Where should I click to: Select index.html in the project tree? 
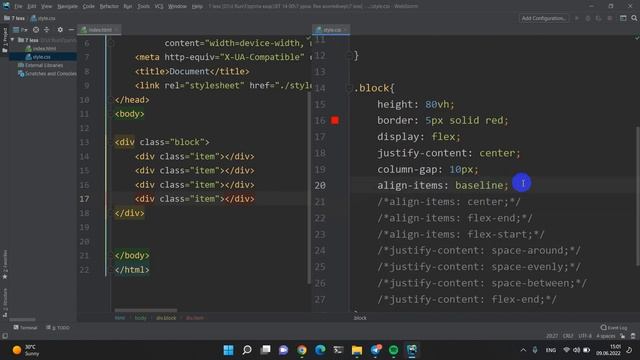tap(41, 49)
